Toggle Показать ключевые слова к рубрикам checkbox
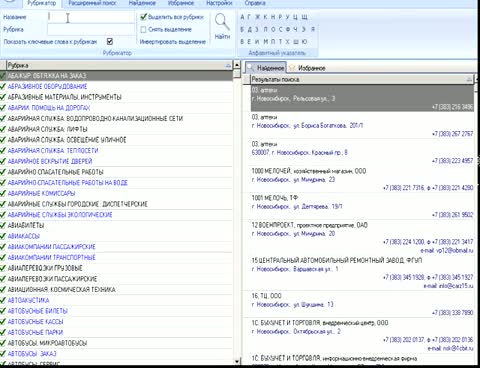Image resolution: width=480 pixels, height=368 pixels. (x=110, y=42)
